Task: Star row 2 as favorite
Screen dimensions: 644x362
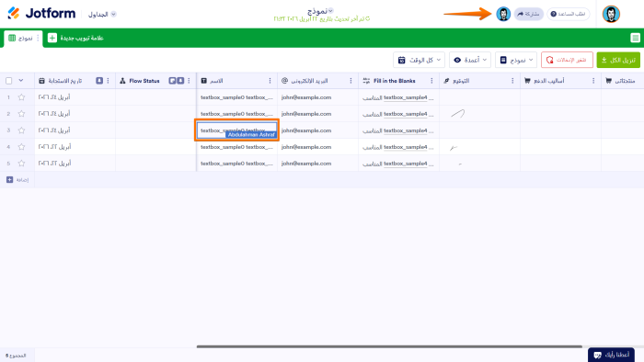Action: point(22,114)
